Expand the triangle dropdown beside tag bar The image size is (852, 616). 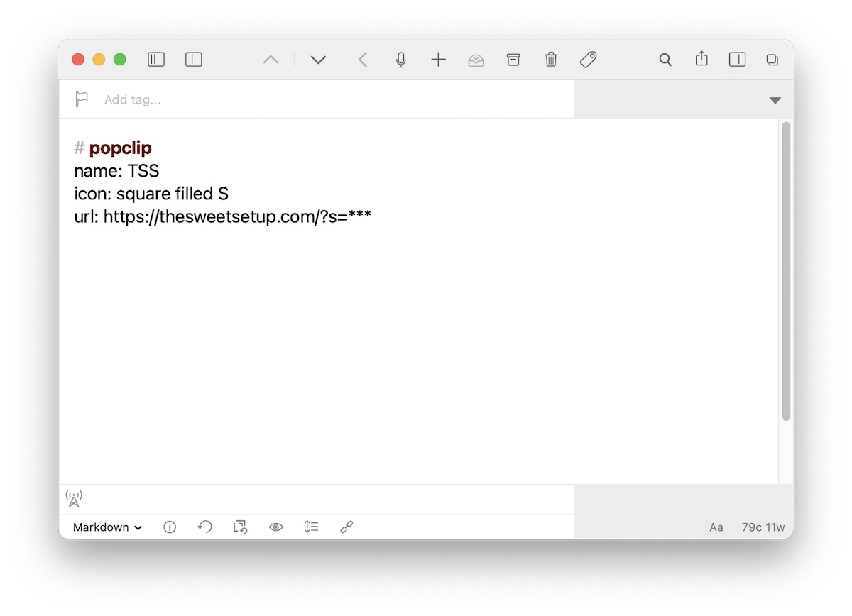(775, 100)
